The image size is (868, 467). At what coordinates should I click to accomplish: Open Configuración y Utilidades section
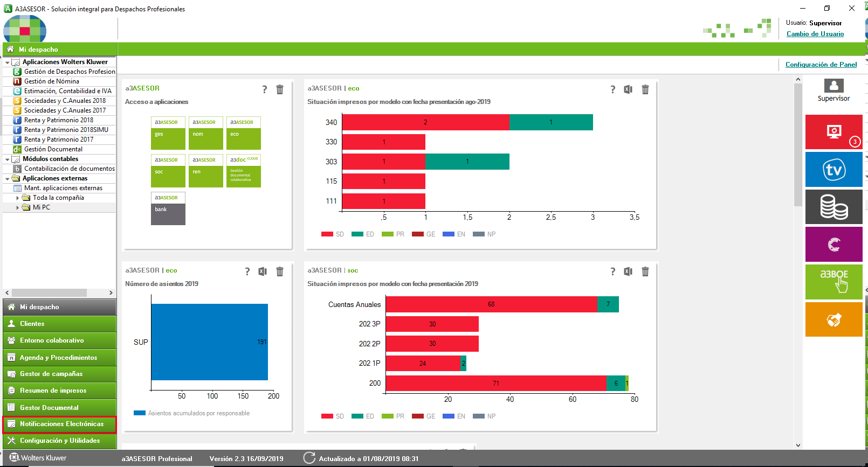click(x=59, y=441)
